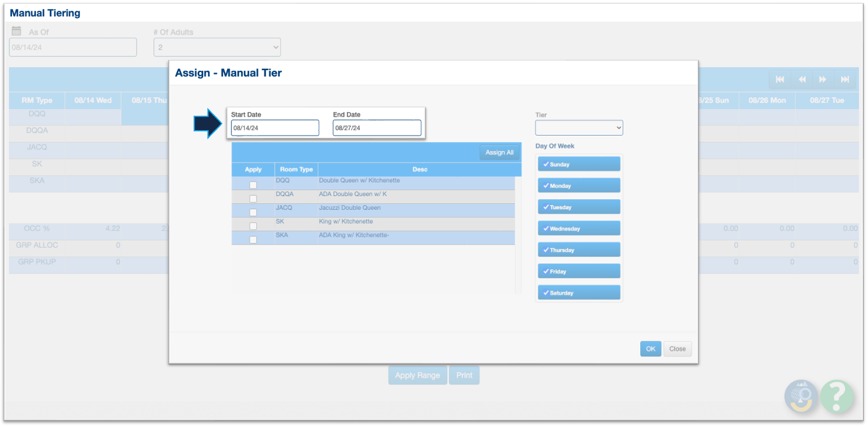Viewport: 868px width, 427px height.
Task: Tick the Apply checkbox for DQQ
Action: 253,185
